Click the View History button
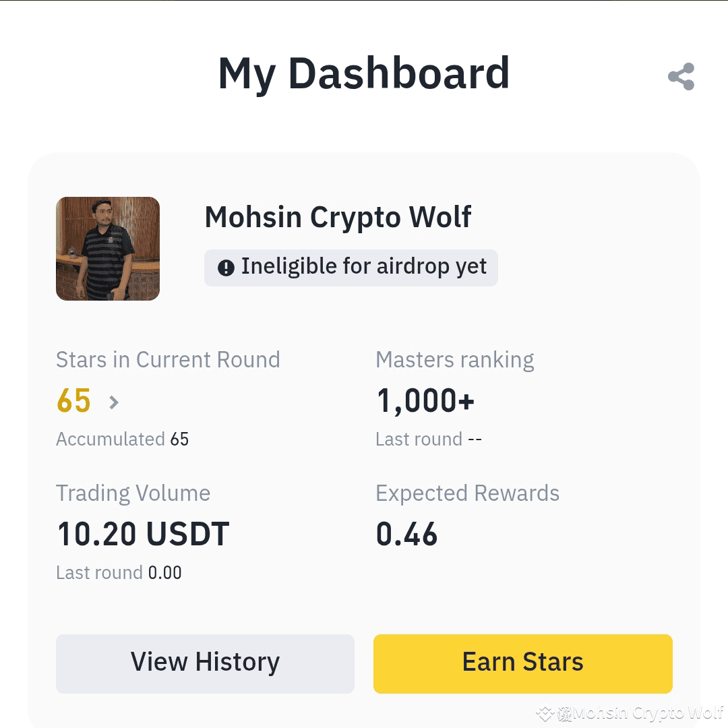Viewport: 728px width, 728px height. [205, 663]
